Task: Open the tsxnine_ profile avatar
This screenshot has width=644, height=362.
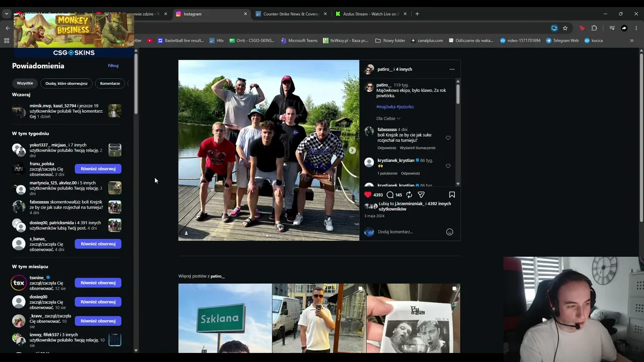Action: [x=19, y=283]
